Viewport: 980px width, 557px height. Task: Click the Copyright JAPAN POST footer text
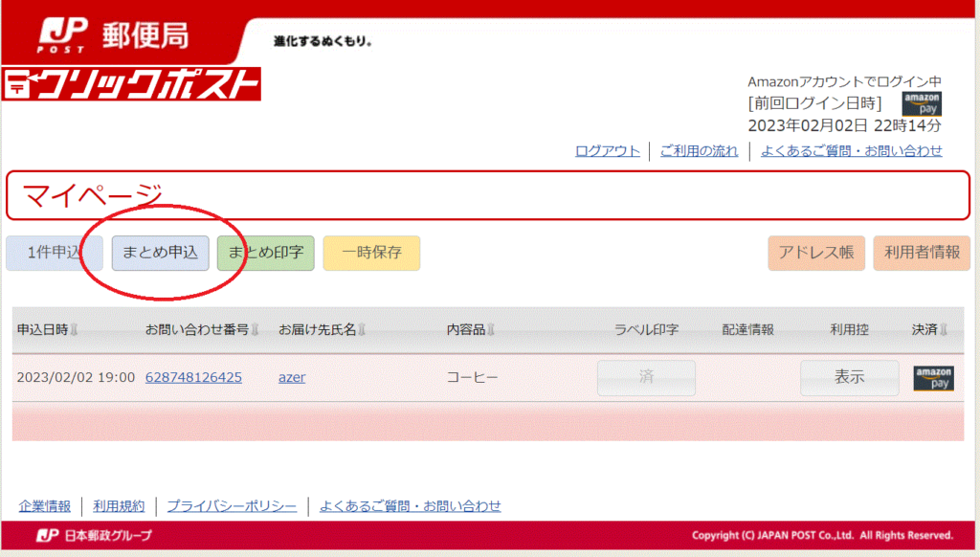coord(822,535)
